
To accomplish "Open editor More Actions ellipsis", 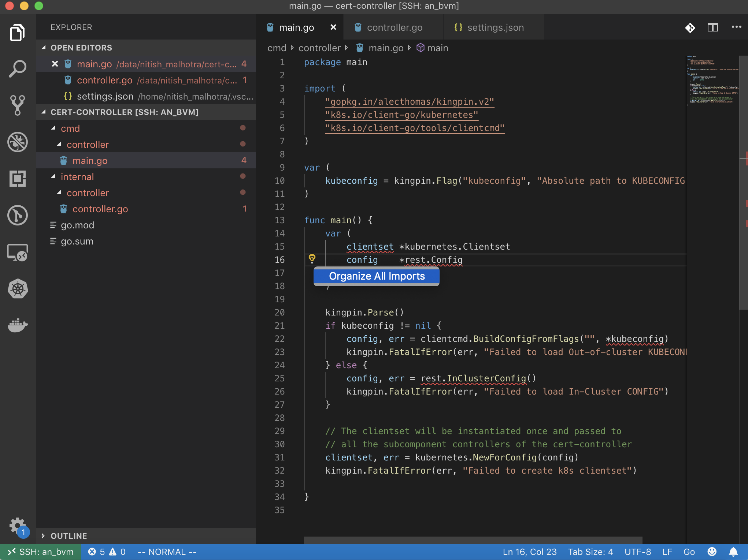I will coord(736,27).
